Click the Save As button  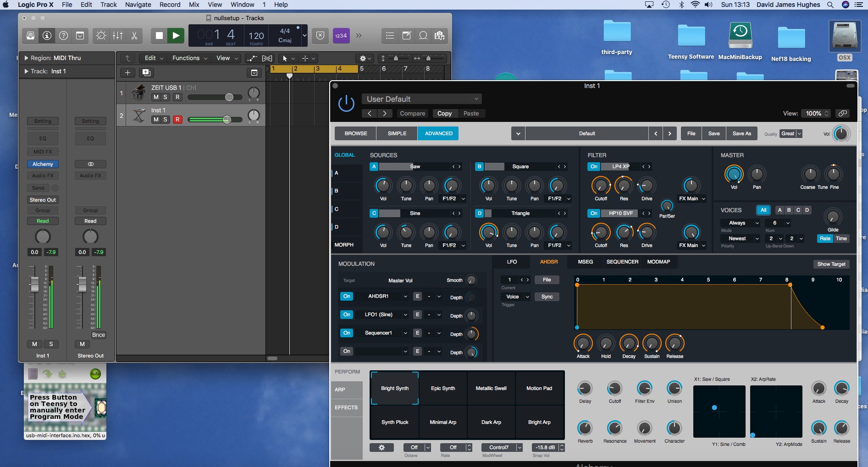coord(741,133)
